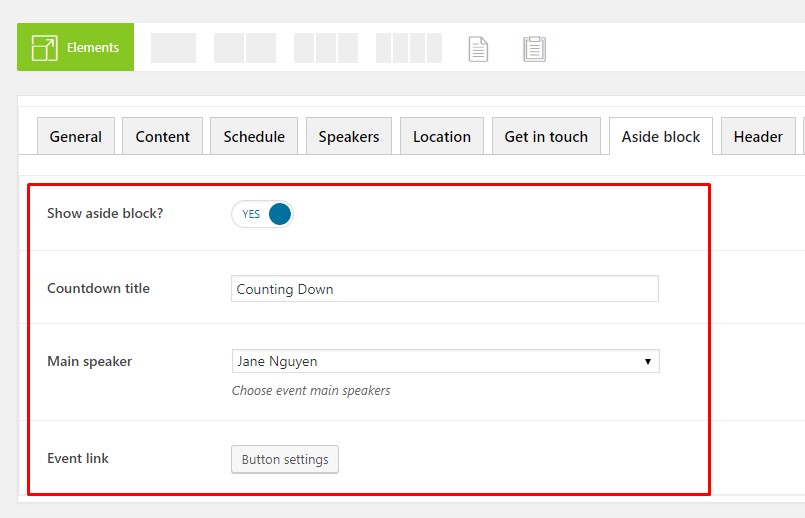Viewport: 805px width, 518px height.
Task: Toggle the Show aside block switch
Action: pos(263,214)
